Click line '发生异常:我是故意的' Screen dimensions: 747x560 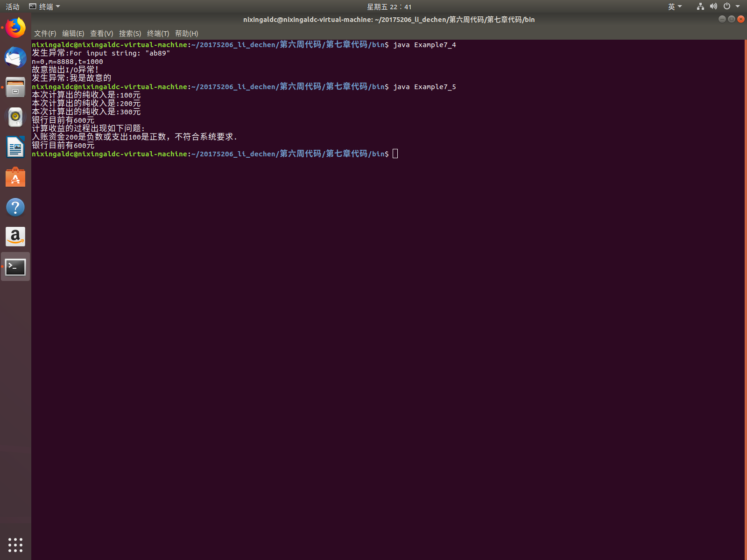(x=71, y=78)
